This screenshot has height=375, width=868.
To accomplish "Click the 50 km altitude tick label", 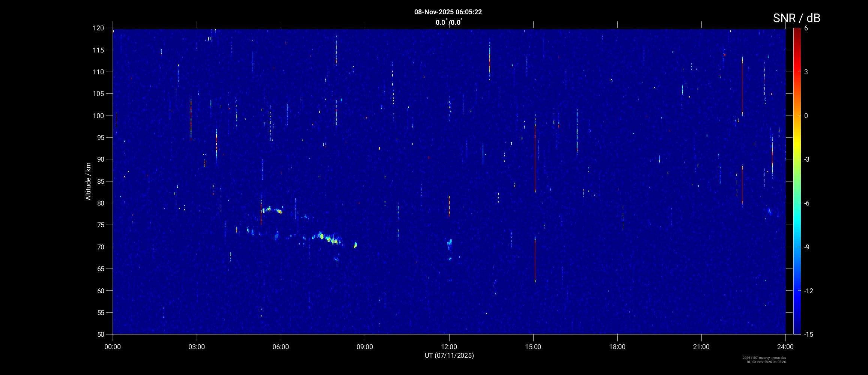I will click(100, 334).
